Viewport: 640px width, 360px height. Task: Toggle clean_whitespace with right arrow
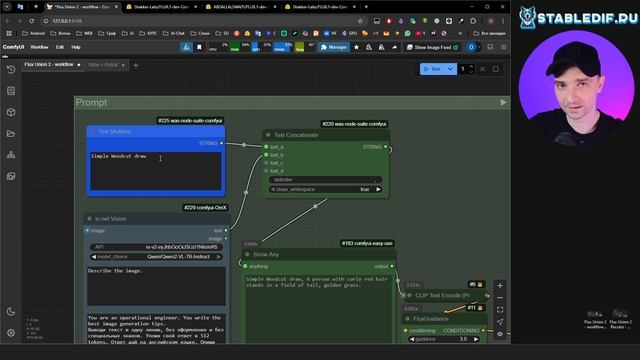click(378, 189)
